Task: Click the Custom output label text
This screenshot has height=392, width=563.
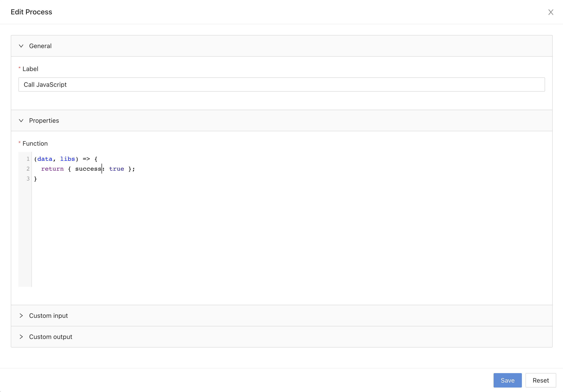Action: pyautogui.click(x=51, y=336)
